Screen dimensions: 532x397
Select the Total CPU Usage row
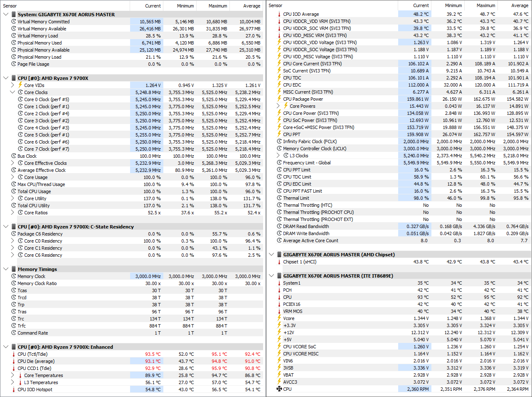(x=132, y=191)
